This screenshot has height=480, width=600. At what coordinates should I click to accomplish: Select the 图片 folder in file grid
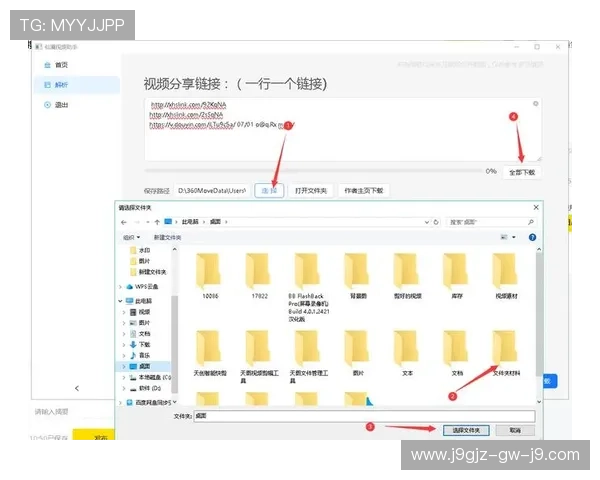358,353
